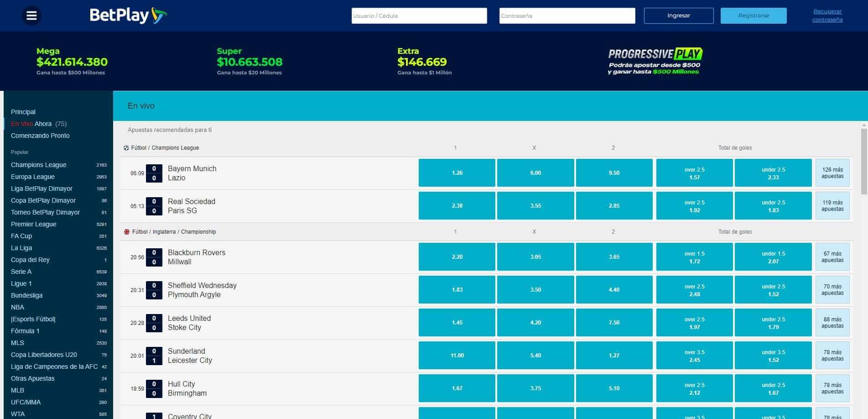Image resolution: width=868 pixels, height=419 pixels.
Task: Select Premier League from the sidebar
Action: [33, 224]
